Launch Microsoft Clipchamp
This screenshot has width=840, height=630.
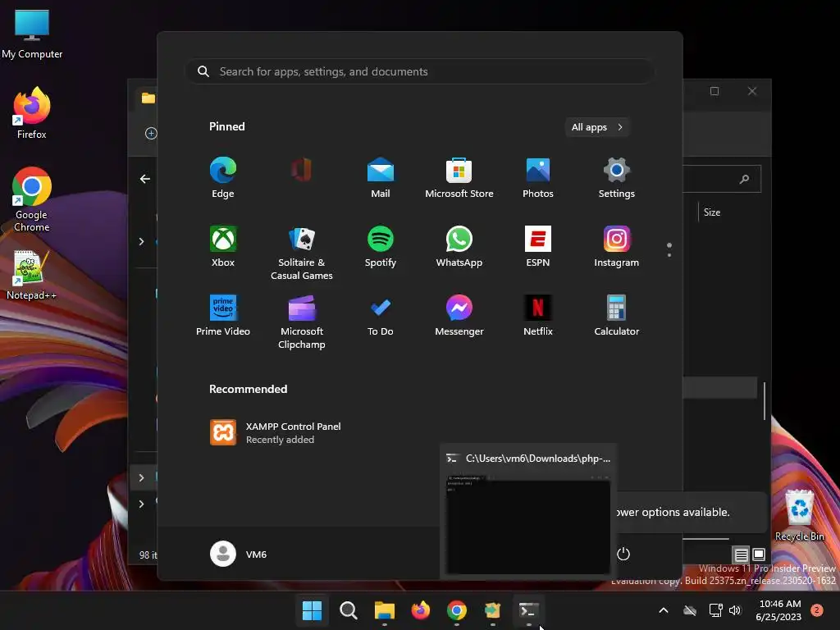pos(302,322)
